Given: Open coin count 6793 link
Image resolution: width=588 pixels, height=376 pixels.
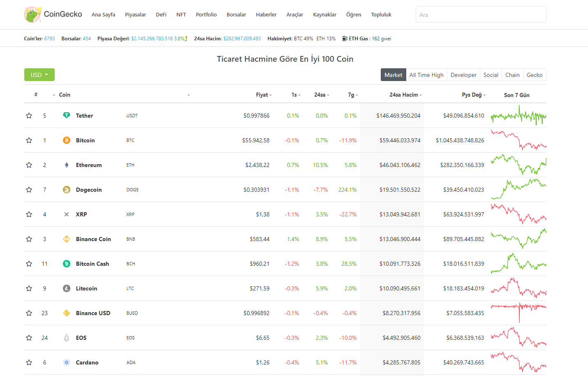Looking at the screenshot, I should pos(49,38).
